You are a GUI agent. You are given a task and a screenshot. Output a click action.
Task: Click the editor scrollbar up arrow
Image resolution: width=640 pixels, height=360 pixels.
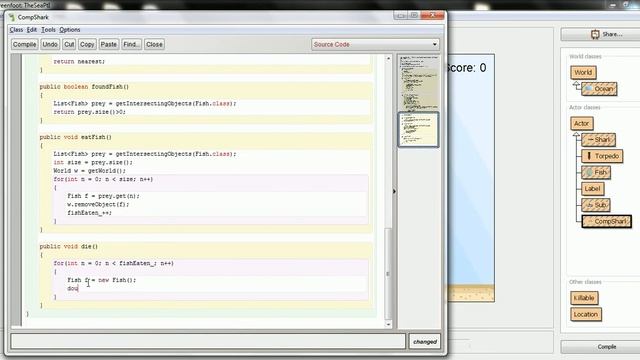tap(388, 59)
